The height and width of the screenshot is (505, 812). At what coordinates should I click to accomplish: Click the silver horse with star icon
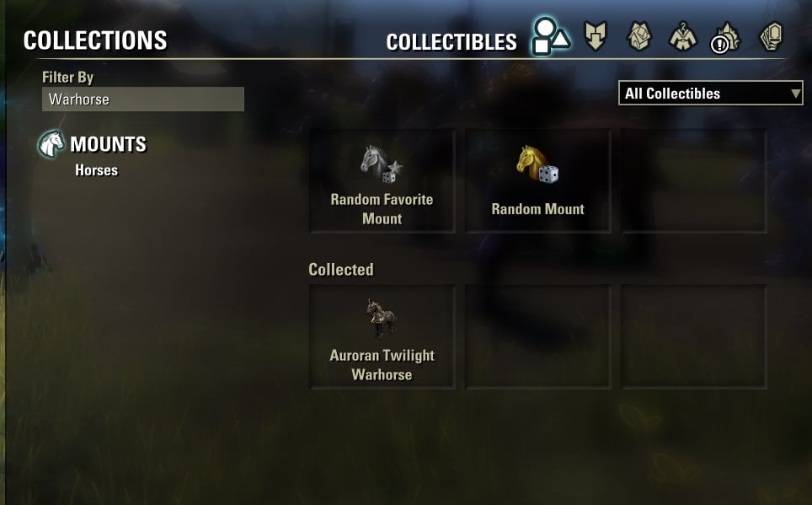point(382,164)
